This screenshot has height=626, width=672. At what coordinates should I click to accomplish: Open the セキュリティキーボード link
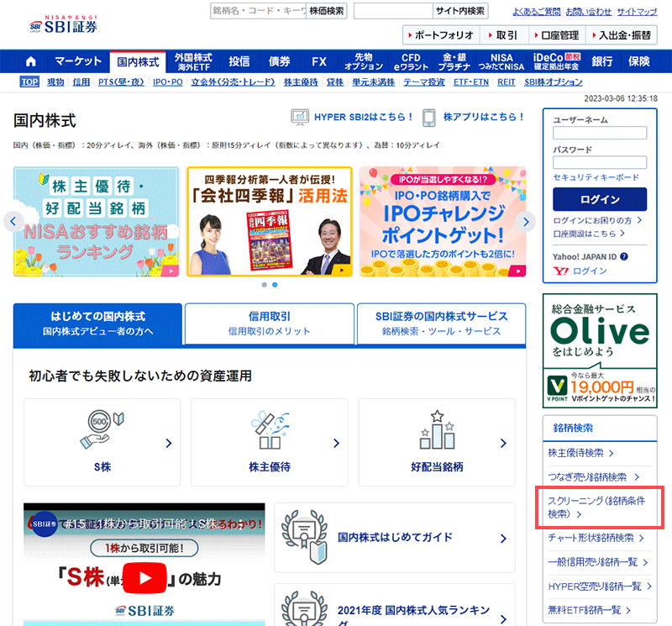[596, 177]
